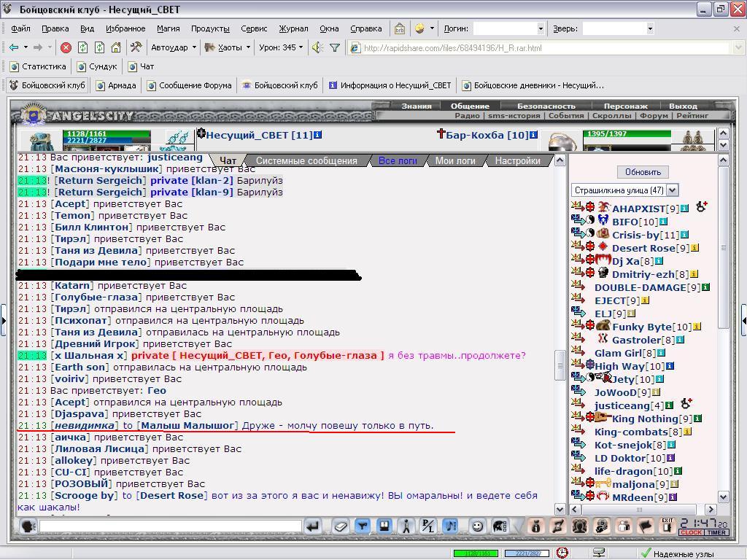
Task: Open info icon next to BIFO
Action: [663, 222]
